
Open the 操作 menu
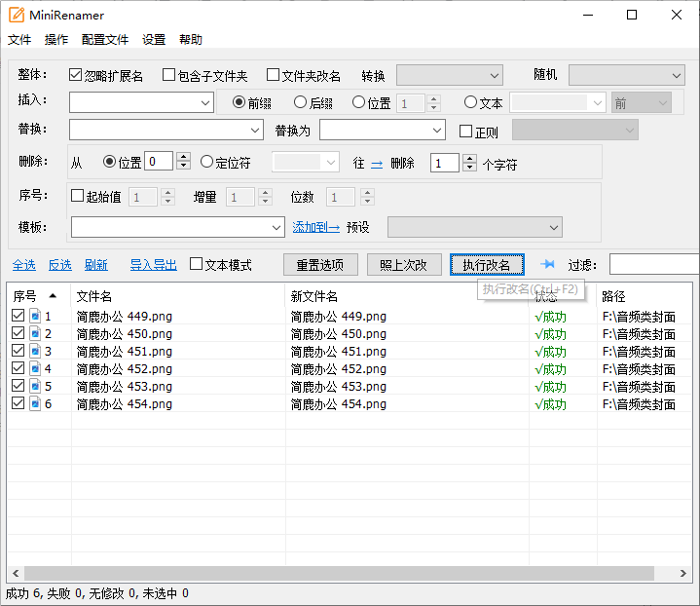click(56, 40)
